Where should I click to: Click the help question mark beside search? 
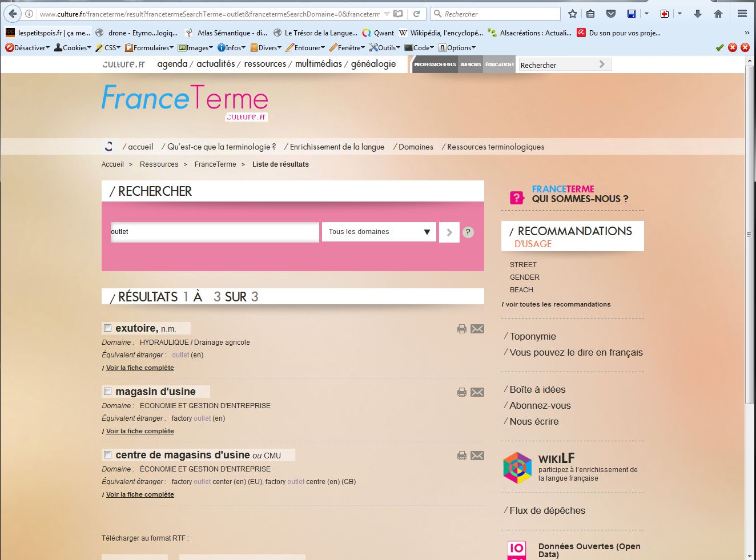click(x=468, y=232)
